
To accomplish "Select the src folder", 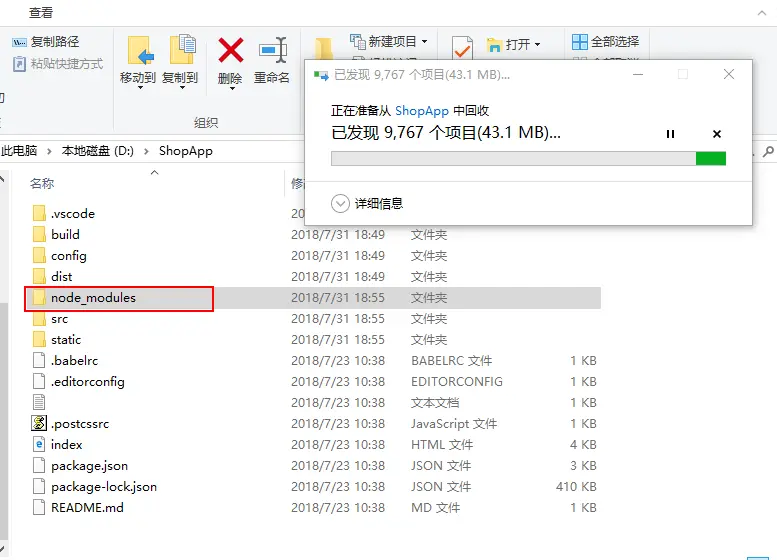I will [59, 319].
